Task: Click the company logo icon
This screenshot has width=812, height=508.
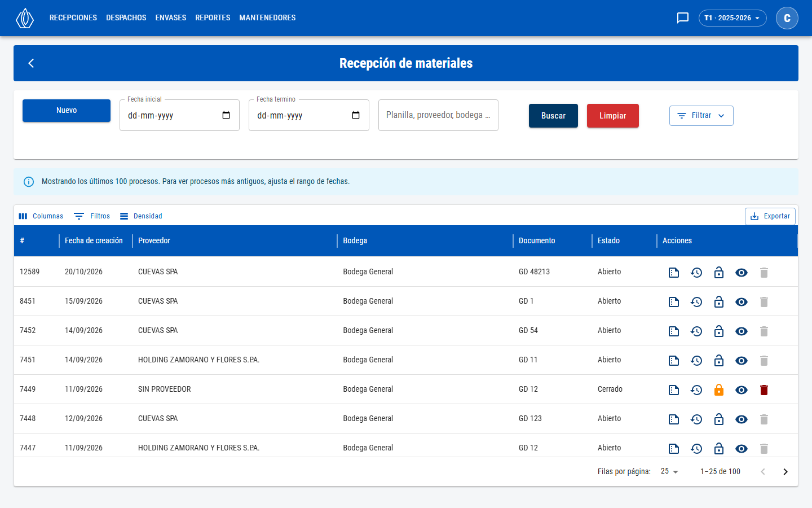Action: [25, 18]
